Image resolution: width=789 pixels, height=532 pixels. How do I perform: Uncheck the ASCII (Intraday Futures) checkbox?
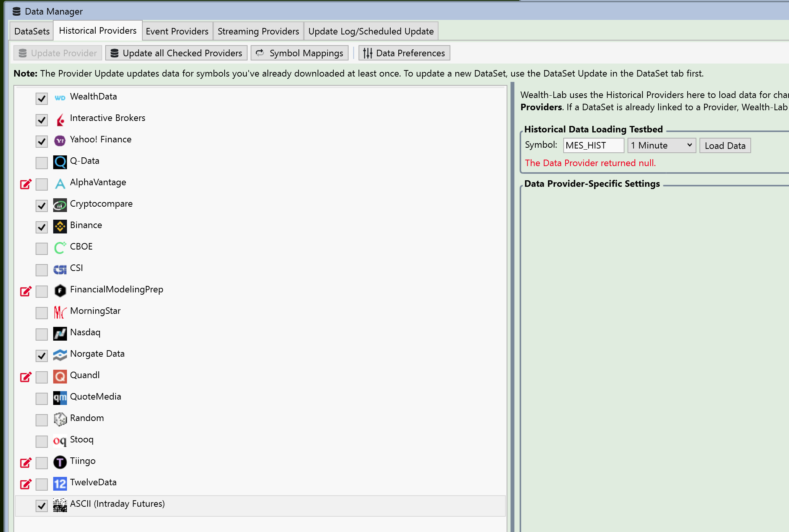pos(42,506)
